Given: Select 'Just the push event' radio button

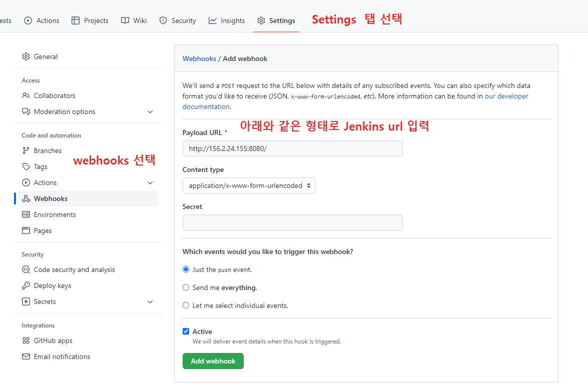Looking at the screenshot, I should click(186, 269).
